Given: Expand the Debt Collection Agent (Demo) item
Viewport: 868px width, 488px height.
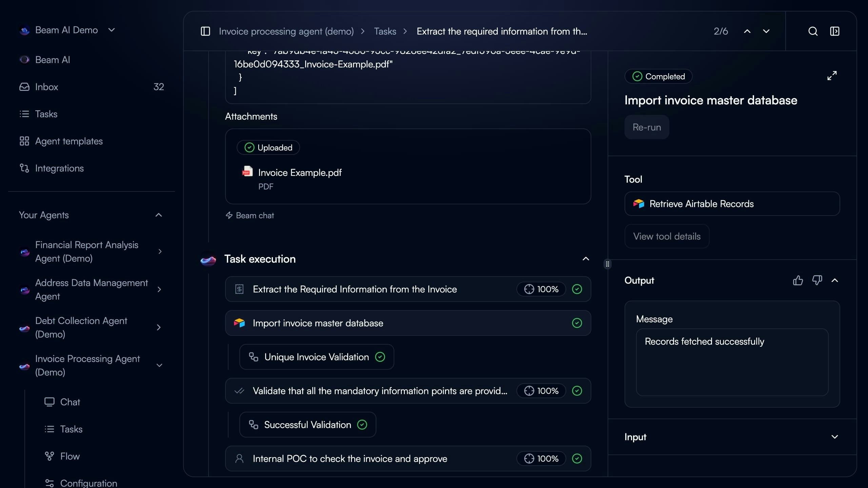Looking at the screenshot, I should point(158,327).
